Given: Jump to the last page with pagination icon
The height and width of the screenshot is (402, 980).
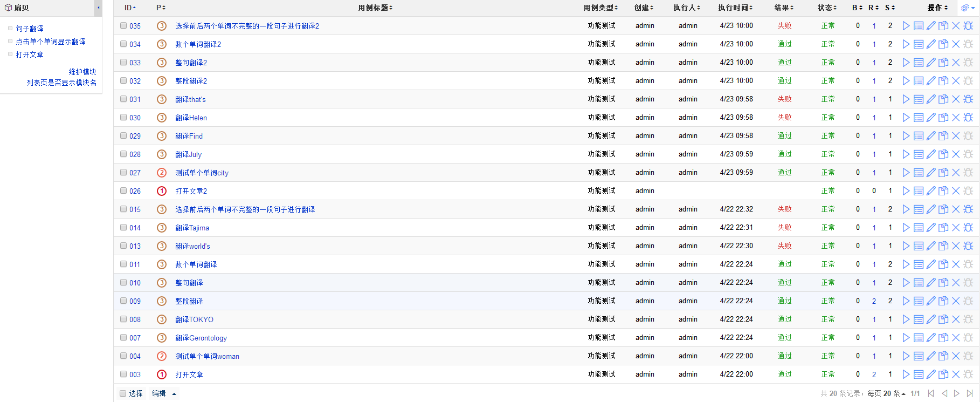Looking at the screenshot, I should tap(969, 393).
